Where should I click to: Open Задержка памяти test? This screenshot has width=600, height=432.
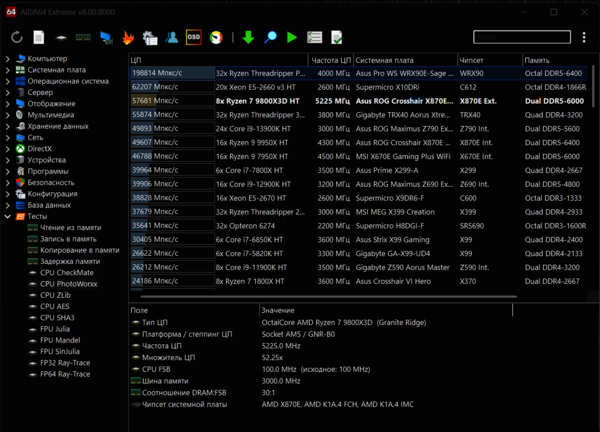click(x=70, y=261)
